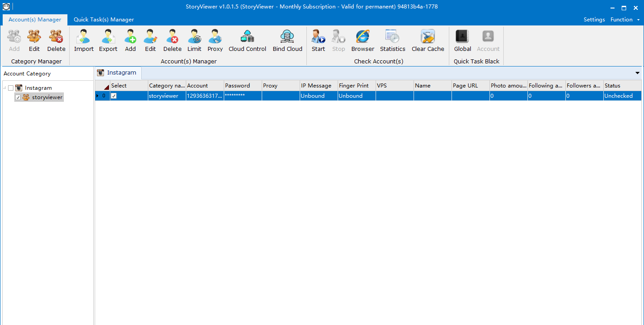Toggle the Instagram category checkbox
Screen dimensions: 644x325
coord(11,88)
